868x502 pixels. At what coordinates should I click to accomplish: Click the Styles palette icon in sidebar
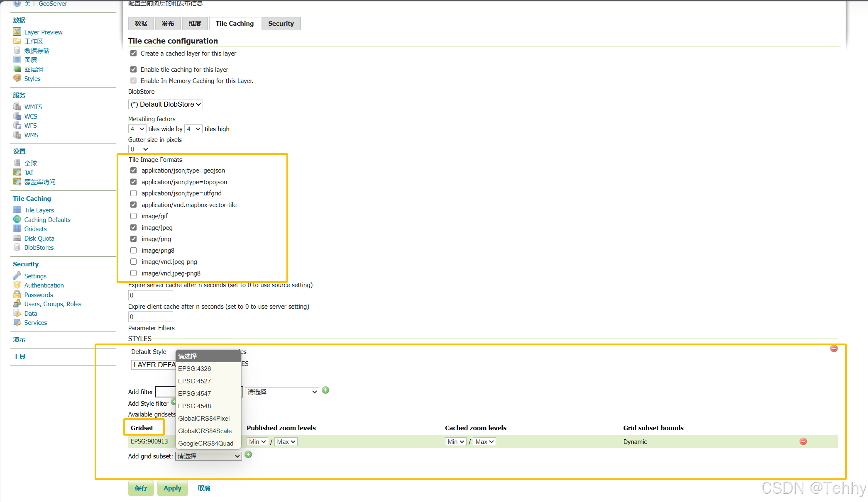[17, 78]
